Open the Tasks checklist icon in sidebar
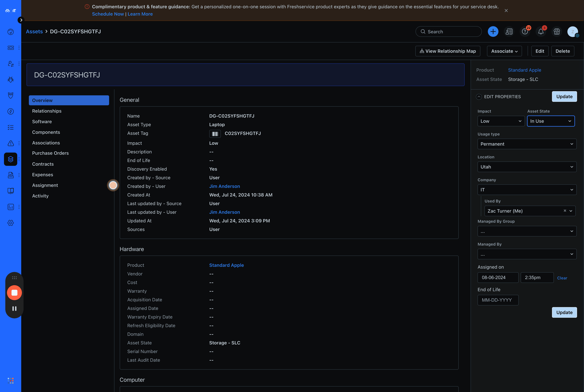The width and height of the screenshot is (584, 392). click(10, 127)
